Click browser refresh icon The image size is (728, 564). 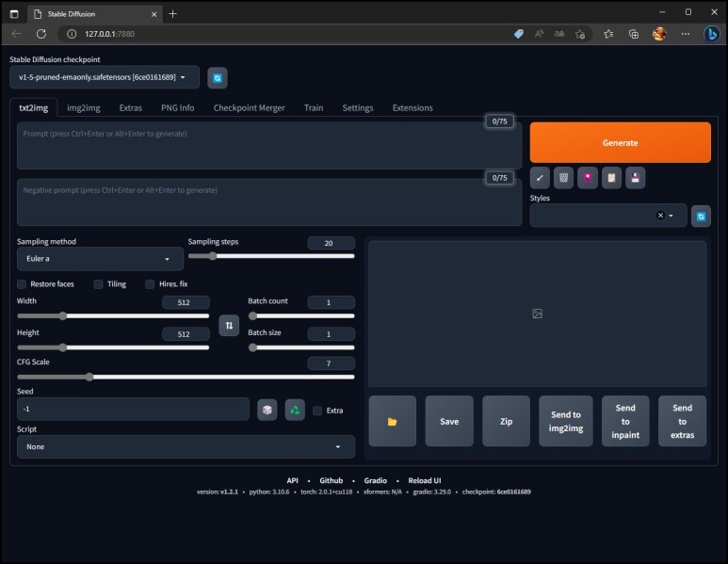tap(41, 34)
